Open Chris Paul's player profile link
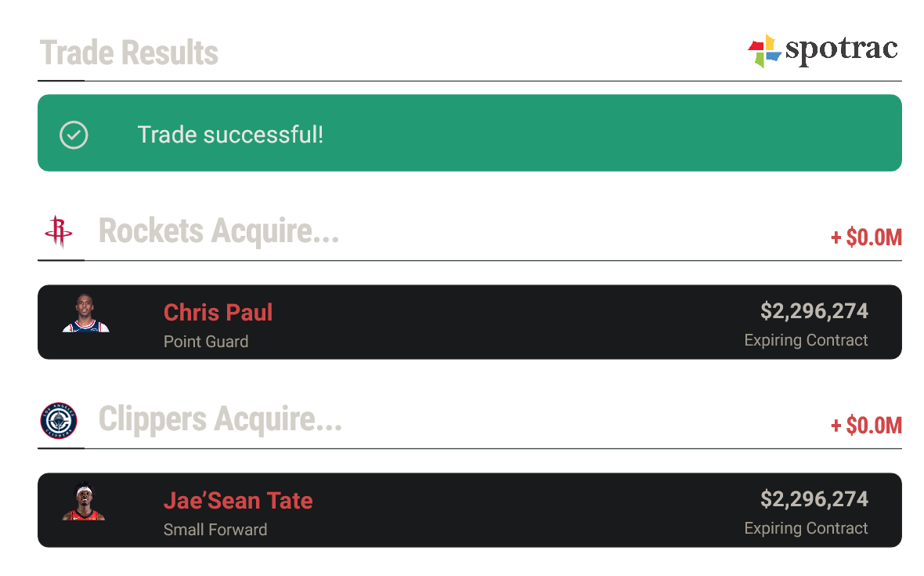The image size is (924, 576). coord(218,312)
